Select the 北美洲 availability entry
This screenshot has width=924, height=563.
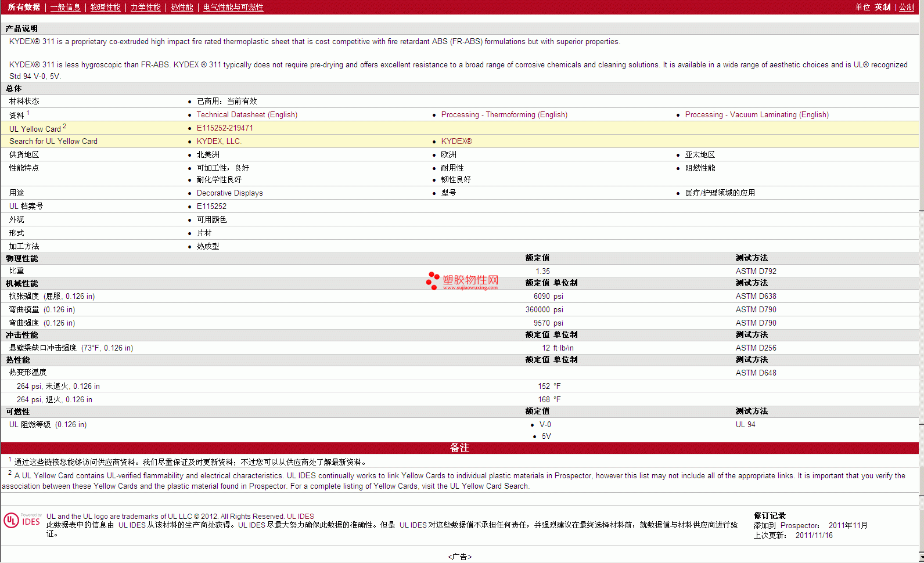click(208, 155)
